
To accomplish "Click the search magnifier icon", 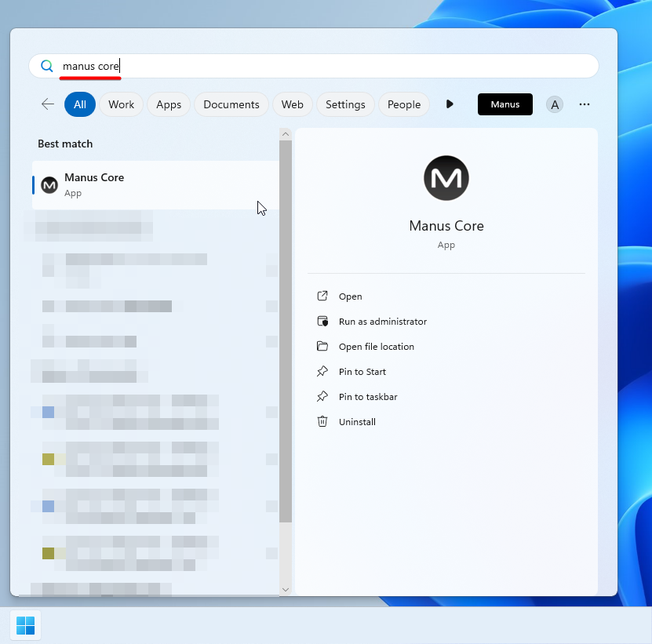I will (x=47, y=67).
